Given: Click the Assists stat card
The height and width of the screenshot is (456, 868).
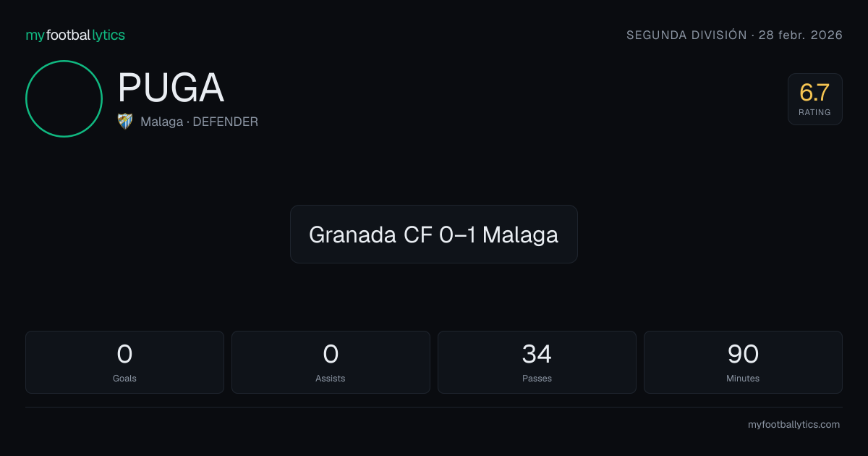Looking at the screenshot, I should [x=331, y=362].
